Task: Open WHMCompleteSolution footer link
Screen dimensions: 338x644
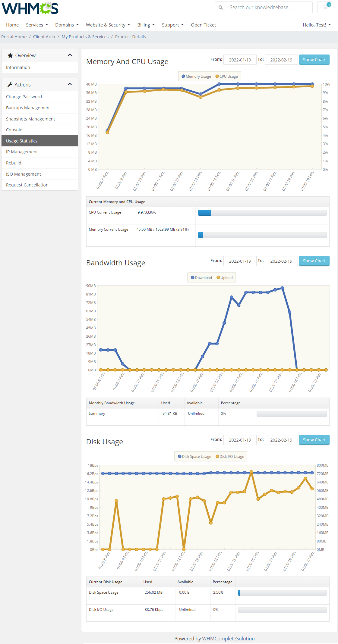Action: pyautogui.click(x=228, y=639)
